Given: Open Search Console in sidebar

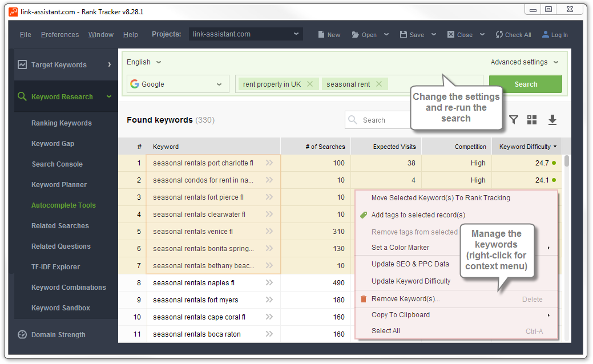Looking at the screenshot, I should pos(57,164).
